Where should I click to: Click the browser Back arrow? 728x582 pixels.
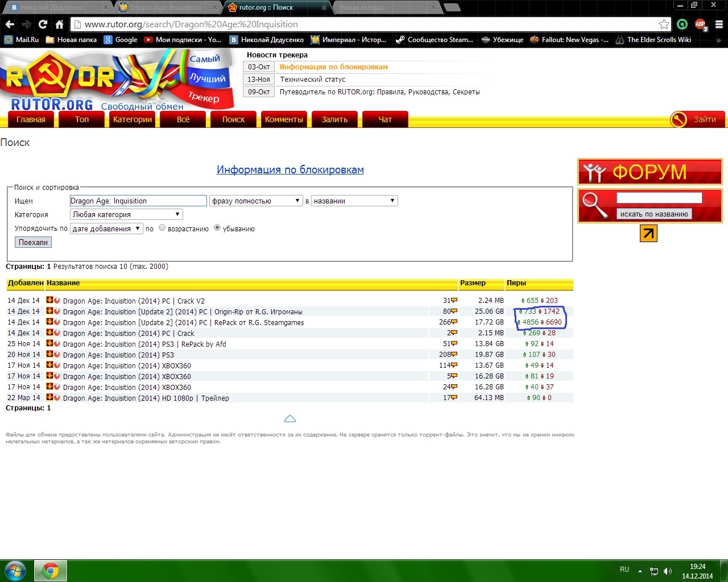tap(9, 24)
